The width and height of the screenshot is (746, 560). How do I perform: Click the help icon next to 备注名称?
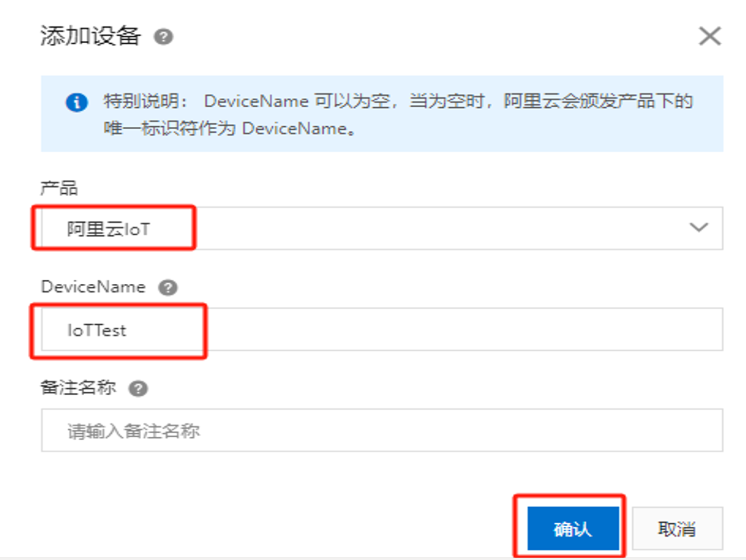(139, 389)
